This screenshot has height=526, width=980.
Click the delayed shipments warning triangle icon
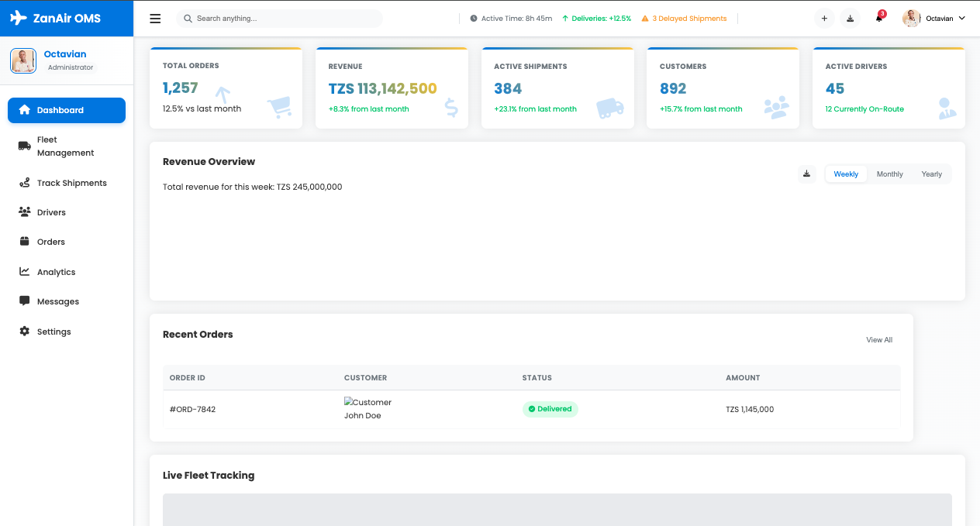coord(645,19)
